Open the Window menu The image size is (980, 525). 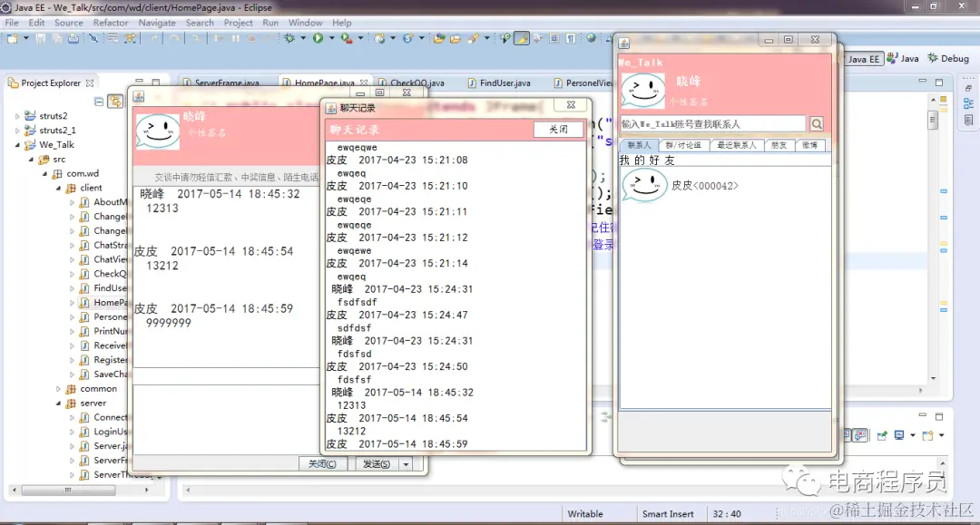pos(305,23)
